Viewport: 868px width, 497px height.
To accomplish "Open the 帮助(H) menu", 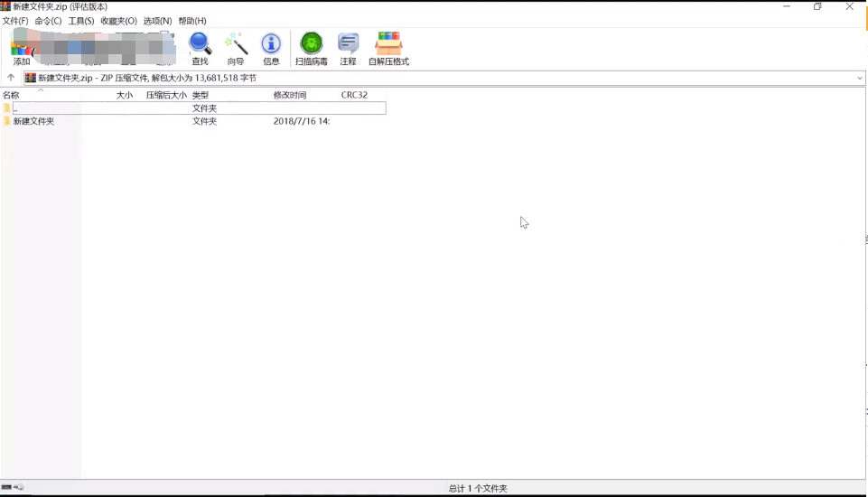I will click(x=192, y=21).
